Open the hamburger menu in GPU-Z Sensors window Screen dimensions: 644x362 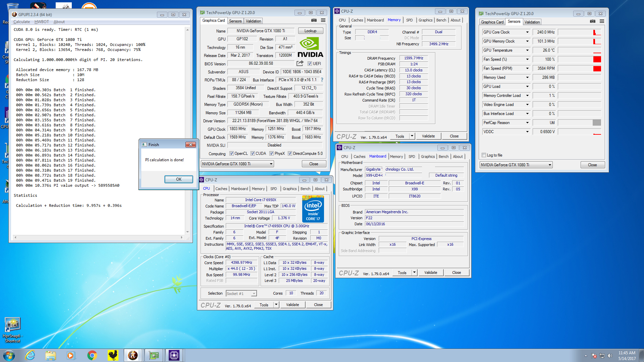[x=602, y=21]
